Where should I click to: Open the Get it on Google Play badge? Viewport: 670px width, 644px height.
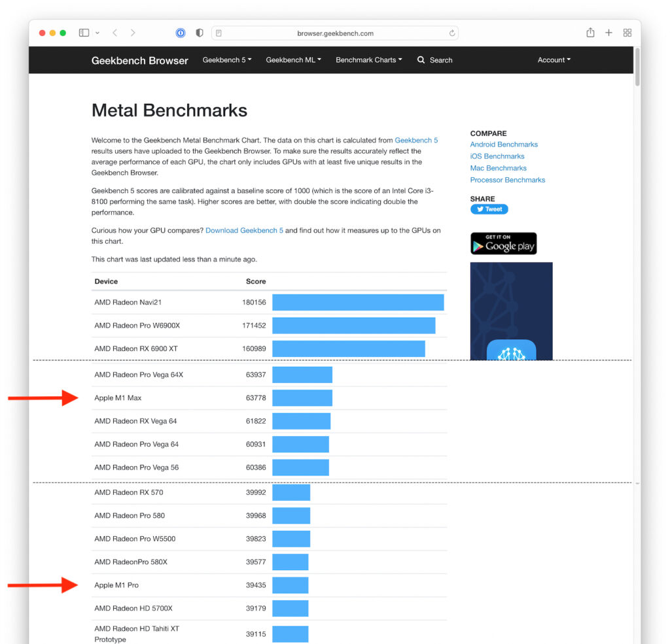tap(503, 244)
